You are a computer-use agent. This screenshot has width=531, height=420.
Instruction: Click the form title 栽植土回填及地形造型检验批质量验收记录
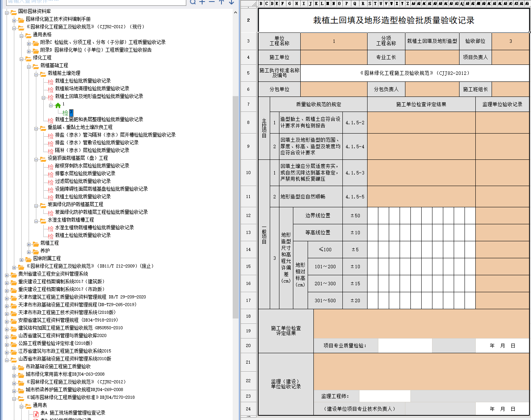pos(393,20)
